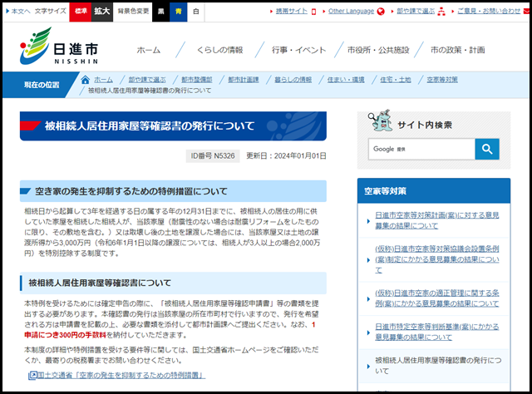The height and width of the screenshot is (394, 532).
Task: Select the blue 青 background color
Action: (x=179, y=12)
